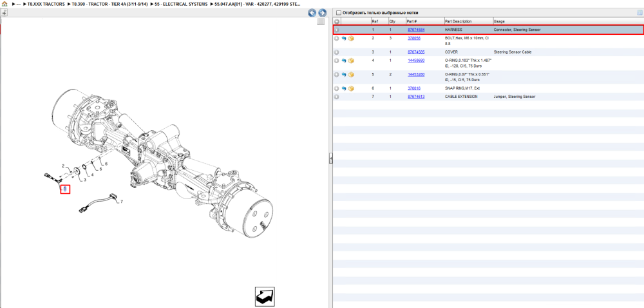
Task: Click the blue replacement arrow on O-RING ref 4 row
Action: tap(344, 61)
